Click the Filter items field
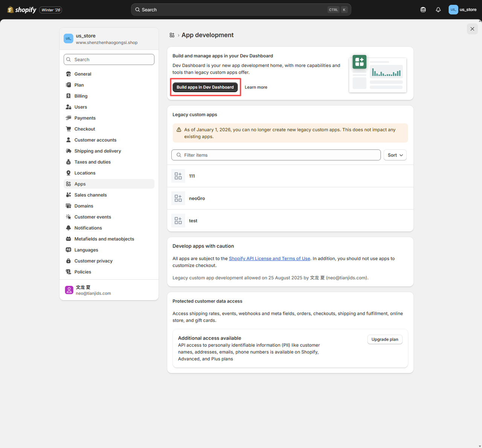The height and width of the screenshot is (448, 482). [276, 155]
